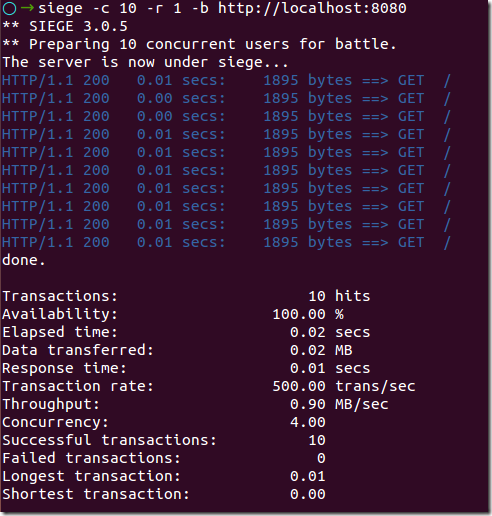Image resolution: width=492 pixels, height=516 pixels.
Task: Click the first HTTP/1.1 200 response line
Action: coord(226,81)
